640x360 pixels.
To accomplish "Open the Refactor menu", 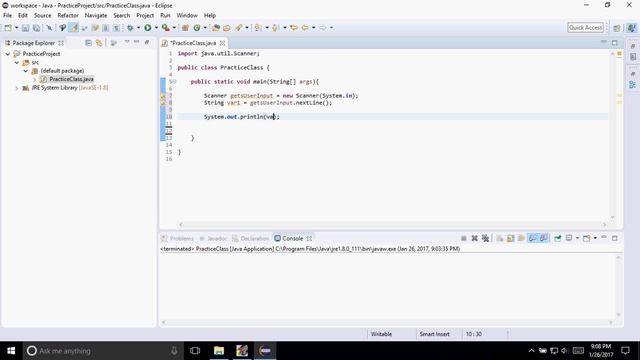I will 68,16.
